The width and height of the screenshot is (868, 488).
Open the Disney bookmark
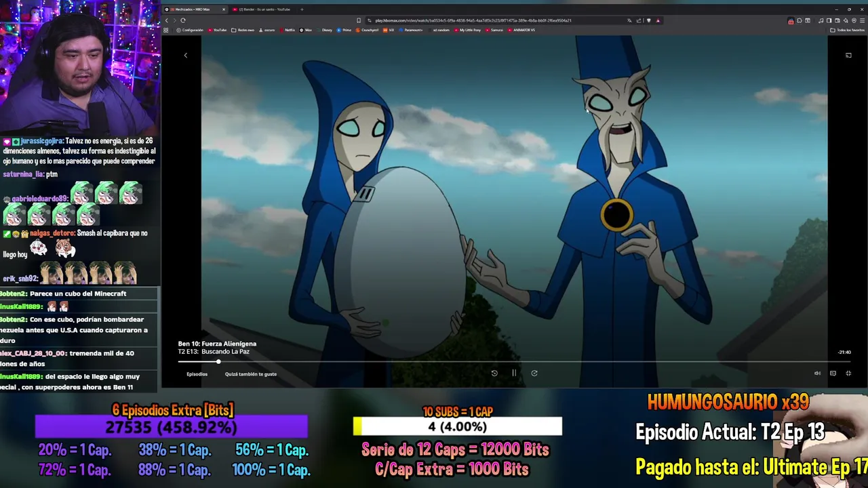[x=324, y=30]
